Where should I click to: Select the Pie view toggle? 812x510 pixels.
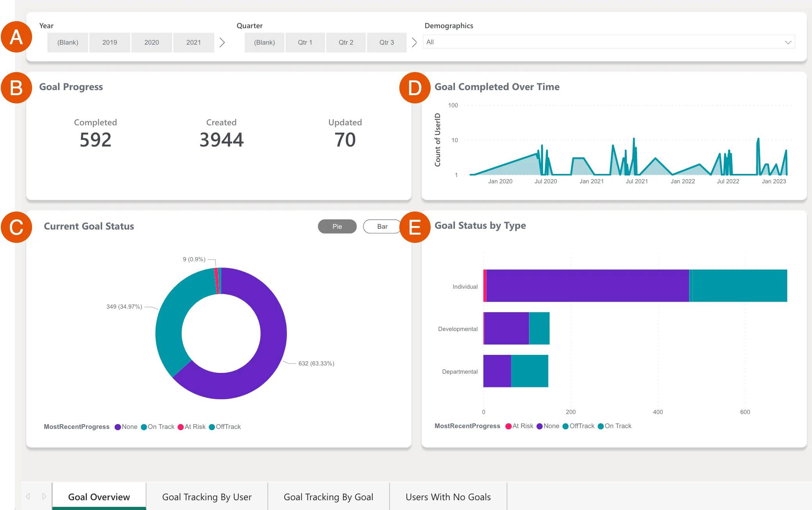pos(337,226)
